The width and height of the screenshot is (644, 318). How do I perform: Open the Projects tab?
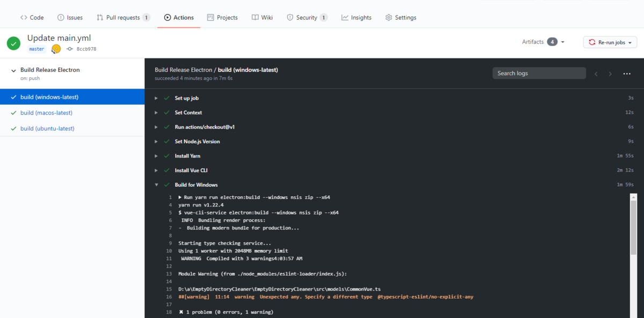[x=222, y=18]
